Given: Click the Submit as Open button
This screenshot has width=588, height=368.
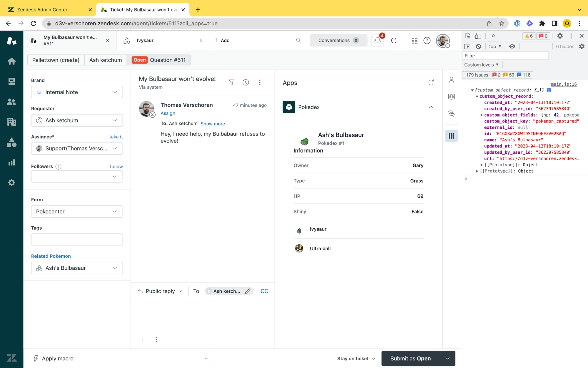Looking at the screenshot, I should 410,358.
